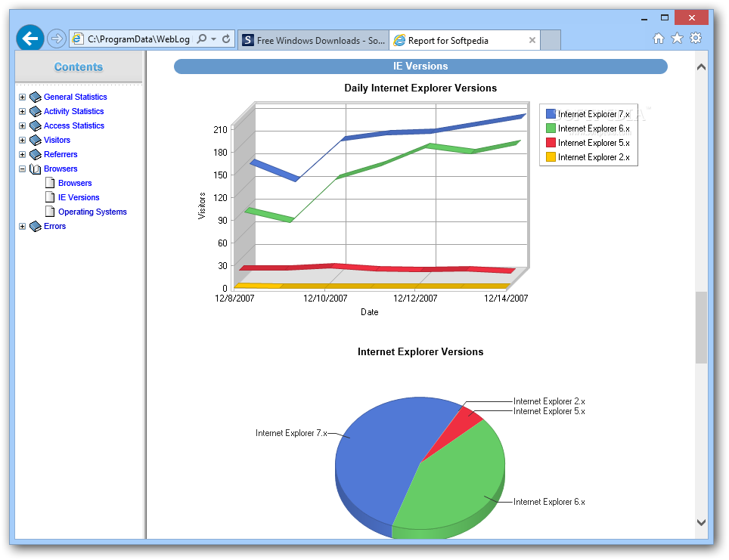The width and height of the screenshot is (729, 560).
Task: Open Favorites star icon
Action: pos(678,38)
